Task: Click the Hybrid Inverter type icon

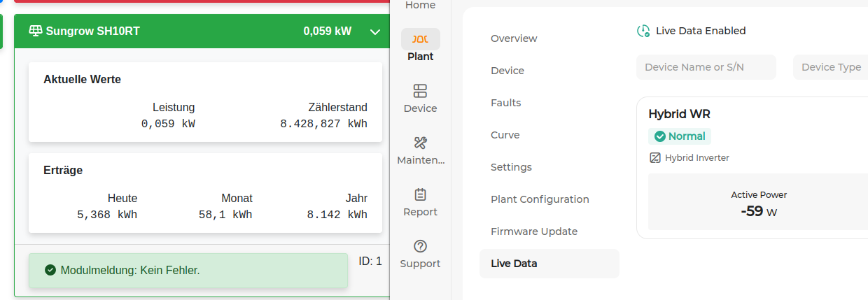Action: (655, 158)
